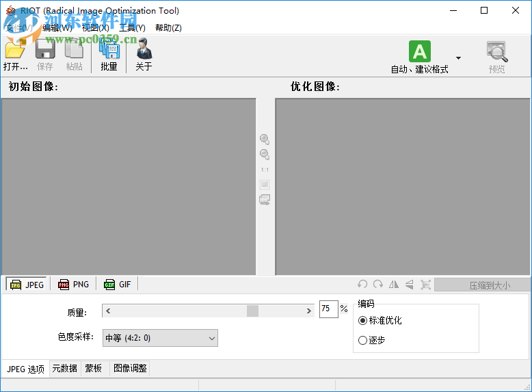
Task: Switch to the 元数据 tab
Action: [x=64, y=368]
